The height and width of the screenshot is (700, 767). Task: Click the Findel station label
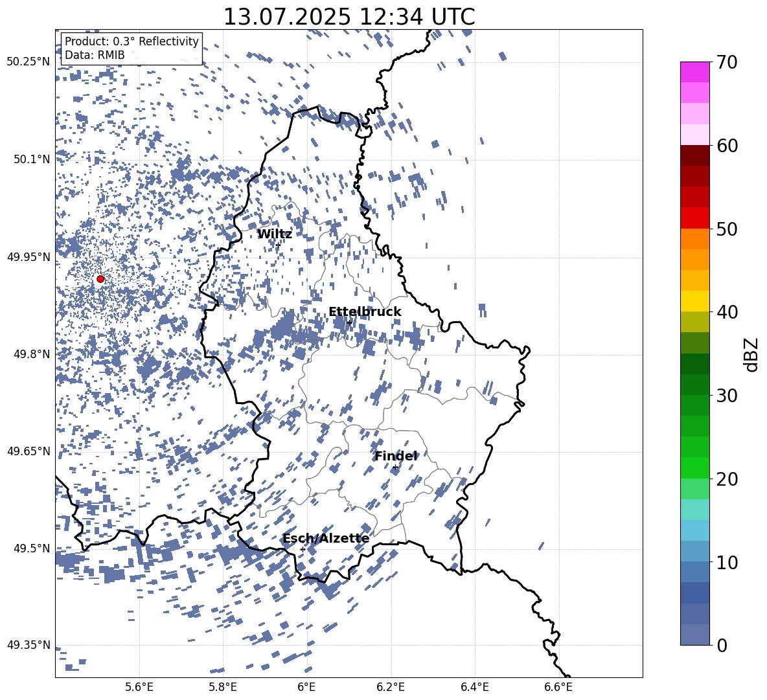pos(396,456)
